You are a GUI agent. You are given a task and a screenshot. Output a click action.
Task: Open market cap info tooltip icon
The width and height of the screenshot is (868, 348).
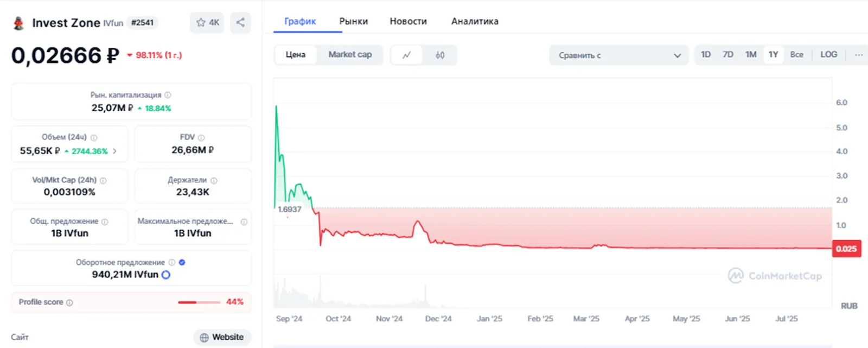tap(168, 95)
